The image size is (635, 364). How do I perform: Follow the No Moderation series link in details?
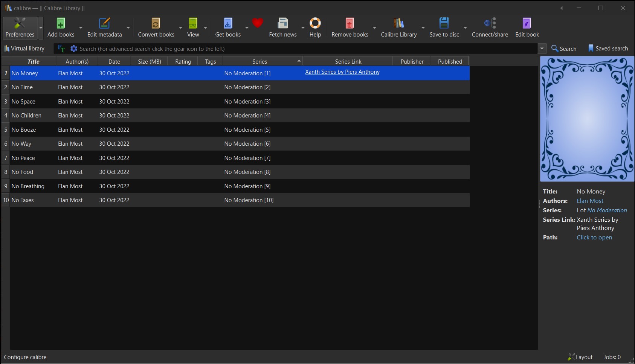607,210
